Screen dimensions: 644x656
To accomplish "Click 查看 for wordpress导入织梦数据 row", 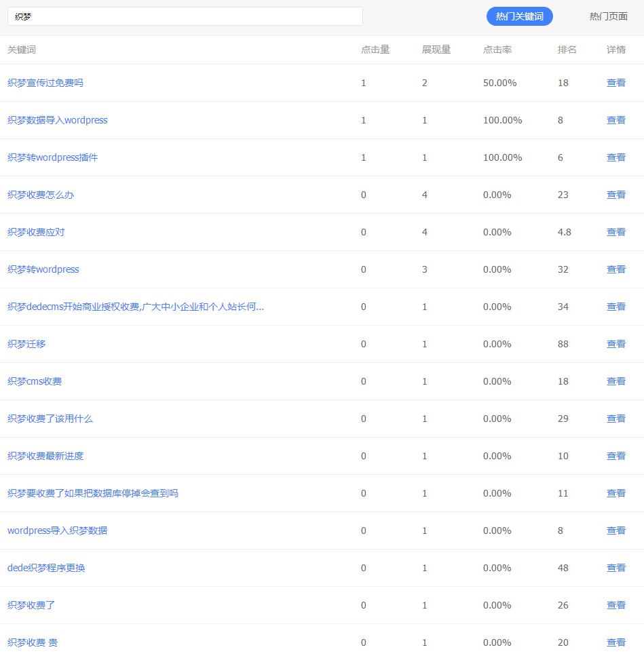I will click(616, 530).
